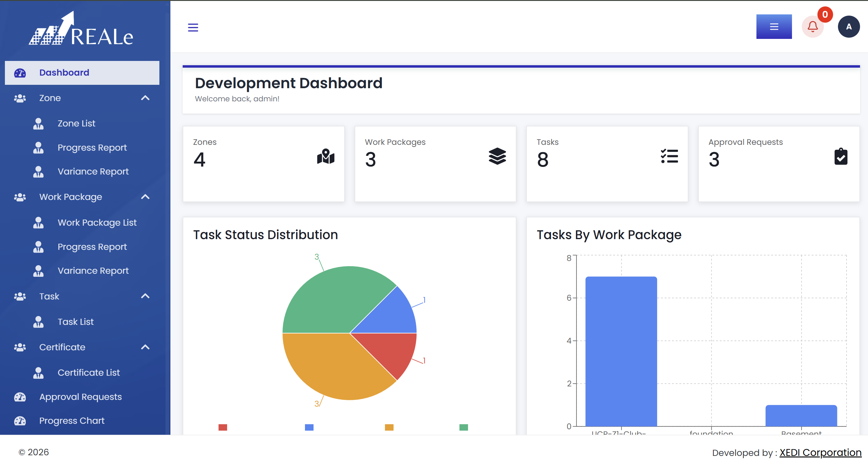Click the REALe logo
Image resolution: width=868 pixels, height=466 pixels.
(81, 28)
